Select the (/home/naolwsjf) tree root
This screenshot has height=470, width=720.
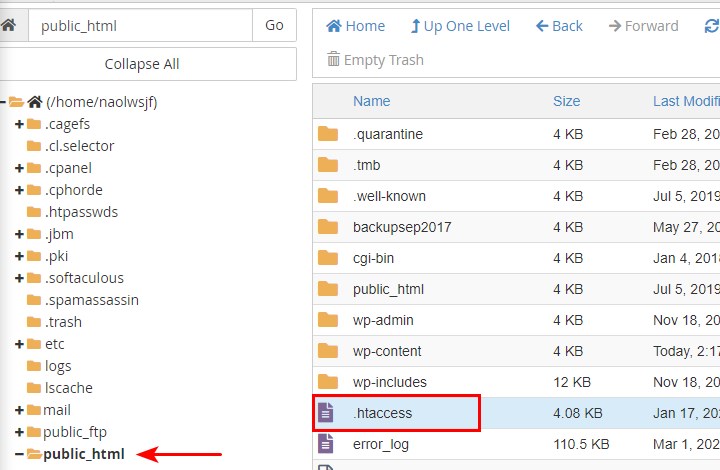pyautogui.click(x=101, y=102)
